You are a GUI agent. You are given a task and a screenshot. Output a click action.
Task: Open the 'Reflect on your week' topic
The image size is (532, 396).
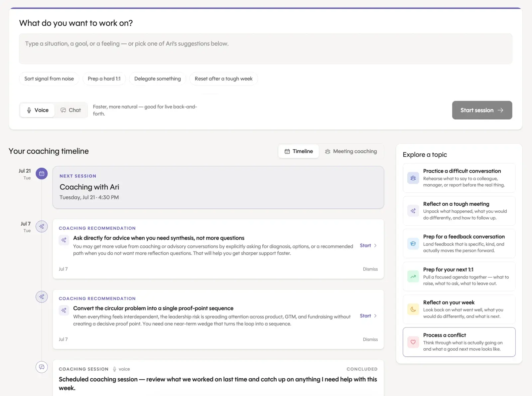[459, 309]
